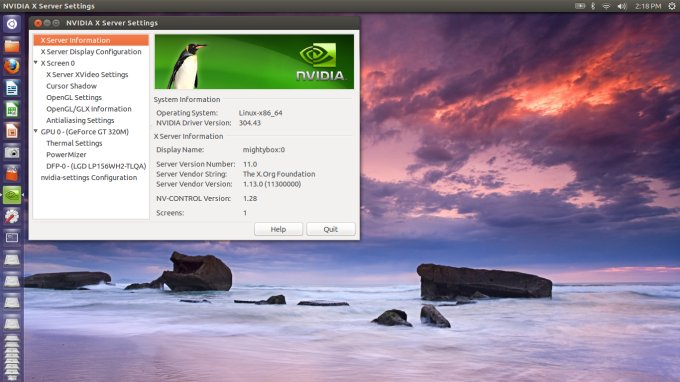
Task: Open the session gear menu
Action: coord(672,6)
